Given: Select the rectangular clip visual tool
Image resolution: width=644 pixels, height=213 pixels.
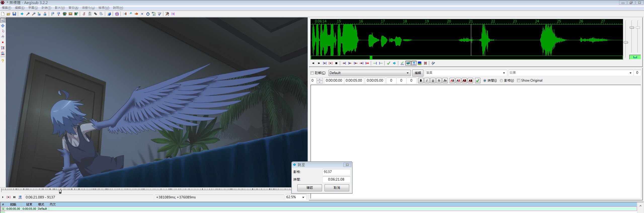Looking at the screenshot, I should click(x=3, y=48).
